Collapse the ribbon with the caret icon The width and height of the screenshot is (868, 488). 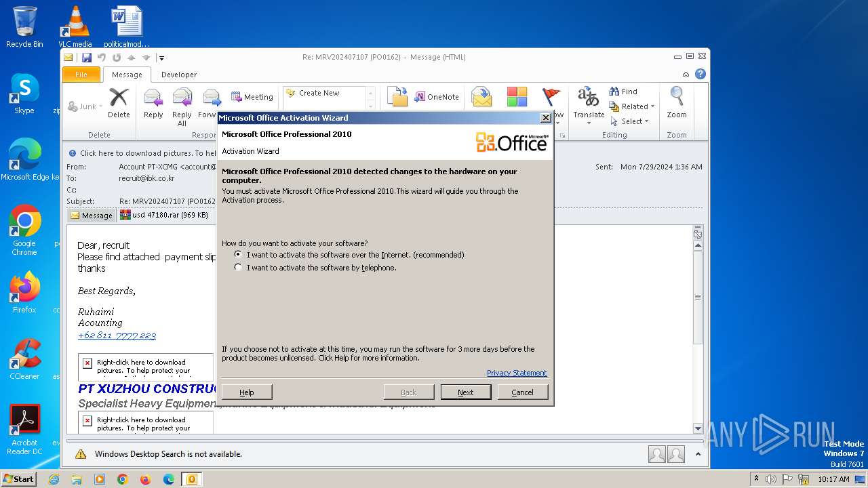pos(686,75)
